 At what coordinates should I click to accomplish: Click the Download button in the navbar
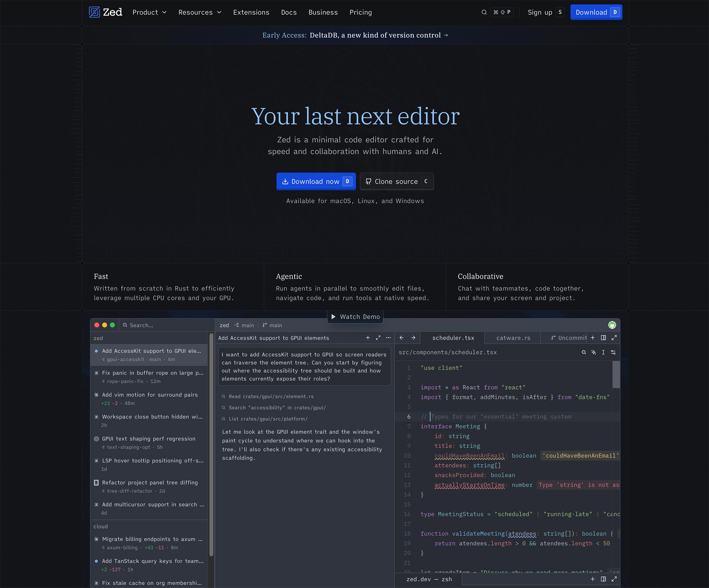tap(596, 12)
